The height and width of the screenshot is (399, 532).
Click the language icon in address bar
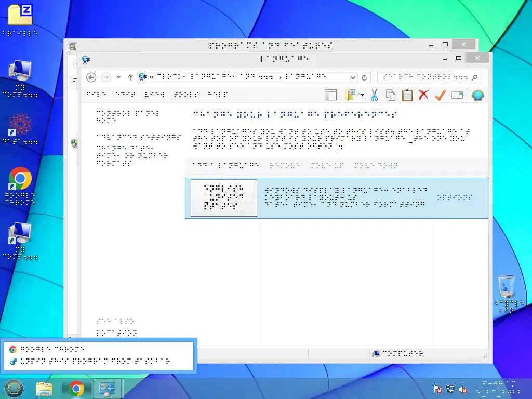143,77
